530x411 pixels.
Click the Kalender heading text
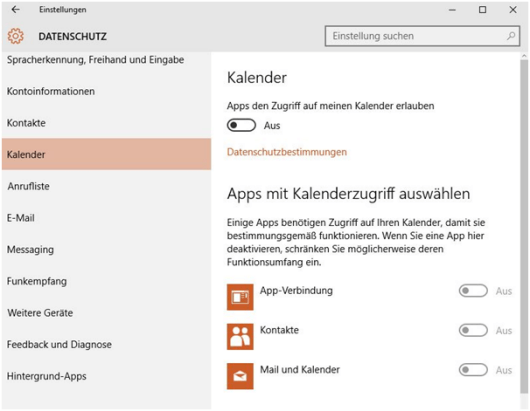[257, 78]
